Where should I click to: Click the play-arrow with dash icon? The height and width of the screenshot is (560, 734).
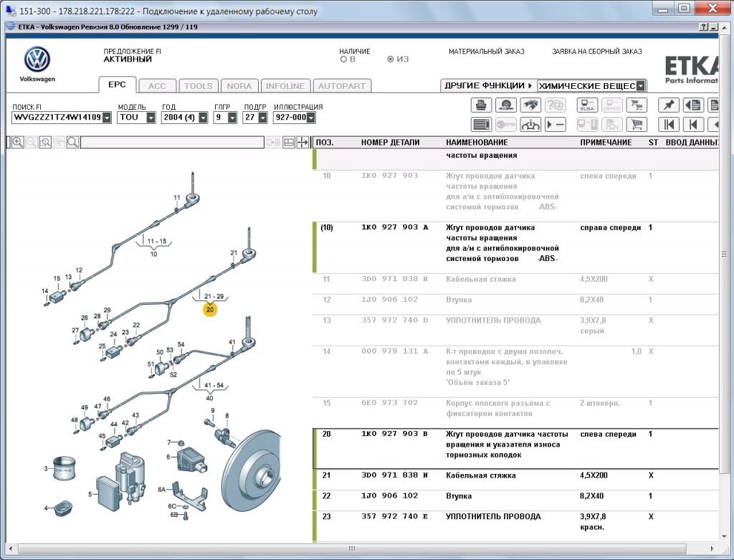pos(555,125)
